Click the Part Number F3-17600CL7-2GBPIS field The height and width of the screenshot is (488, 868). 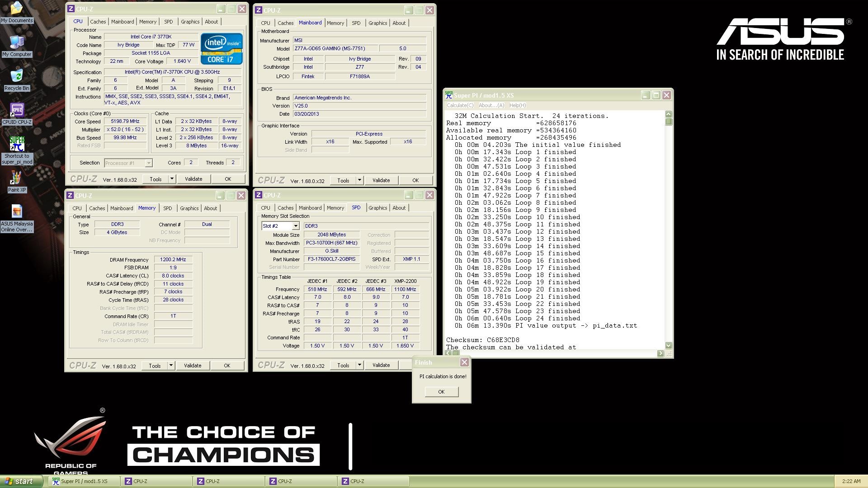332,259
